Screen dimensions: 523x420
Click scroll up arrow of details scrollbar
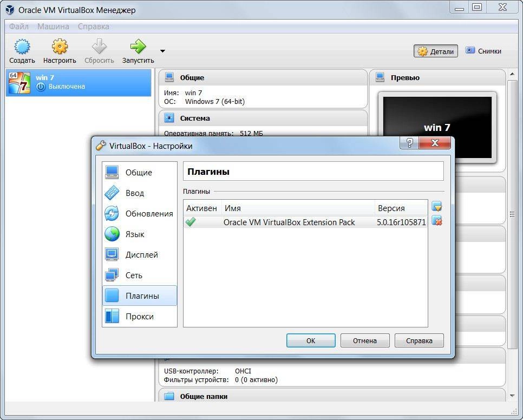[x=512, y=74]
